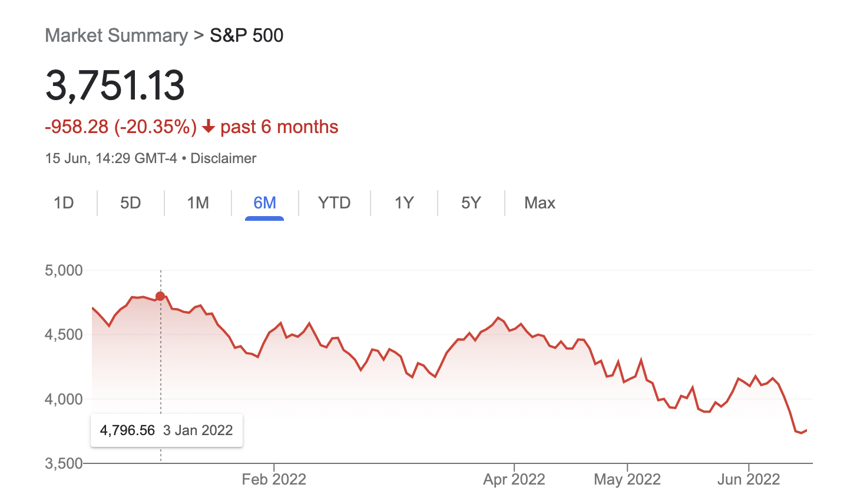
Task: Select the 5Y range tab
Action: coord(471,203)
